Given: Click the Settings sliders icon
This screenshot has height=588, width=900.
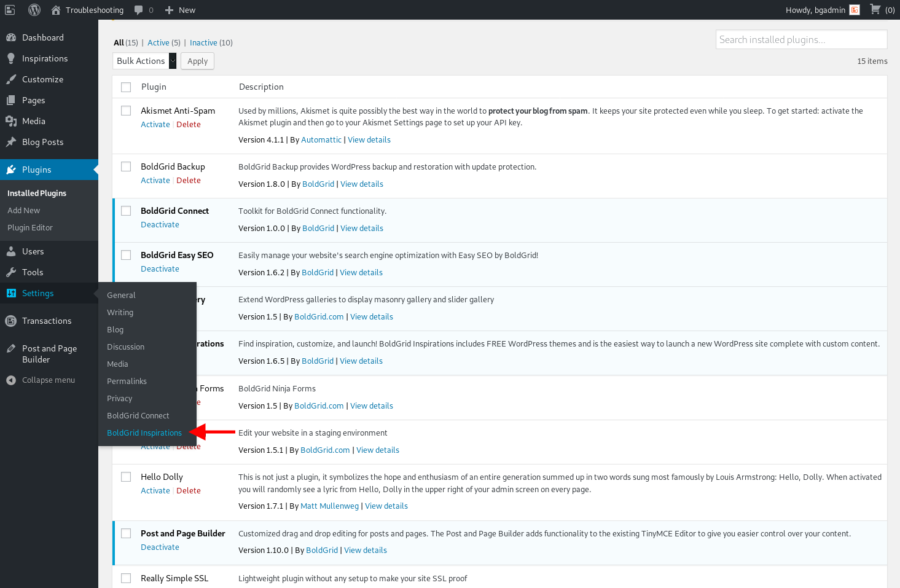Looking at the screenshot, I should [x=11, y=293].
